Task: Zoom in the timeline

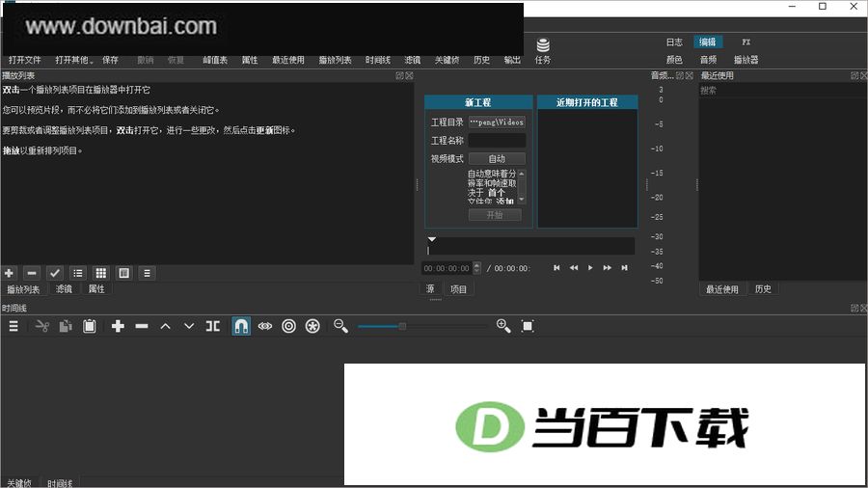Action: [503, 326]
